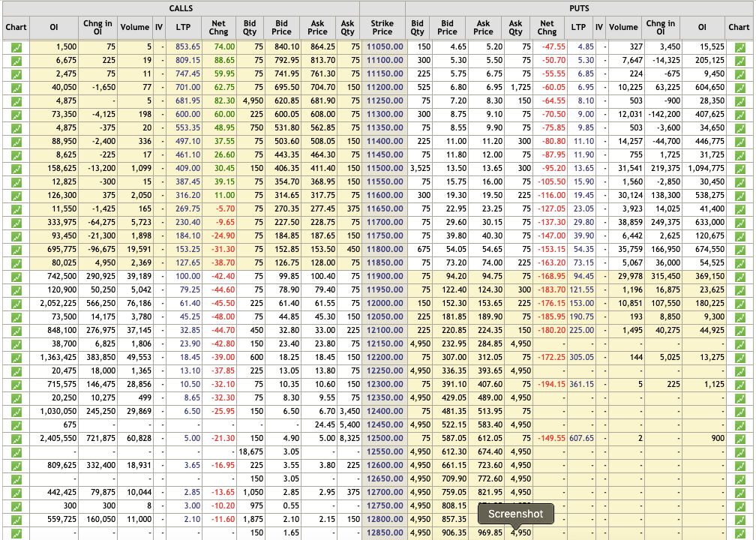Viewport: 756px width, 540px height.
Task: Click strike price 12000.00 link
Action: [385, 303]
